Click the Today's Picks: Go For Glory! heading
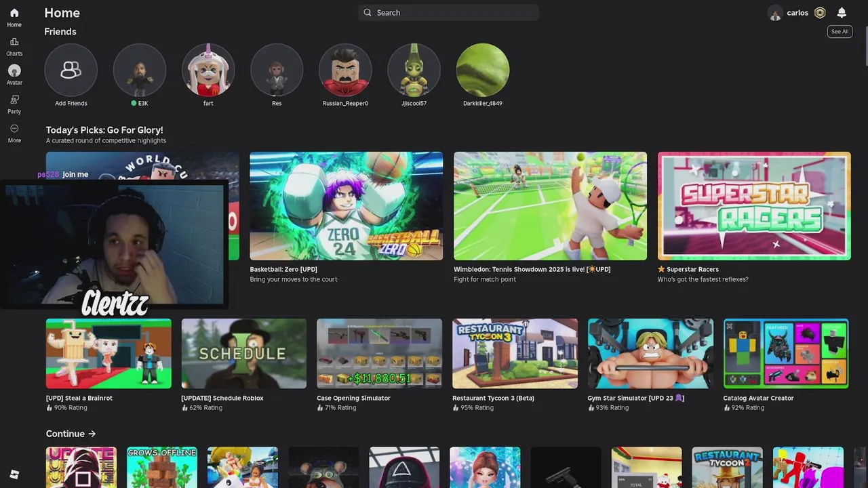The image size is (868, 488). click(104, 130)
